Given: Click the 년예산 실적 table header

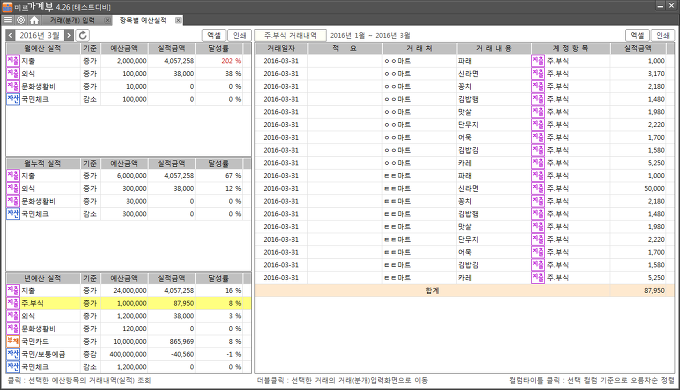Looking at the screenshot, I should point(43,278).
